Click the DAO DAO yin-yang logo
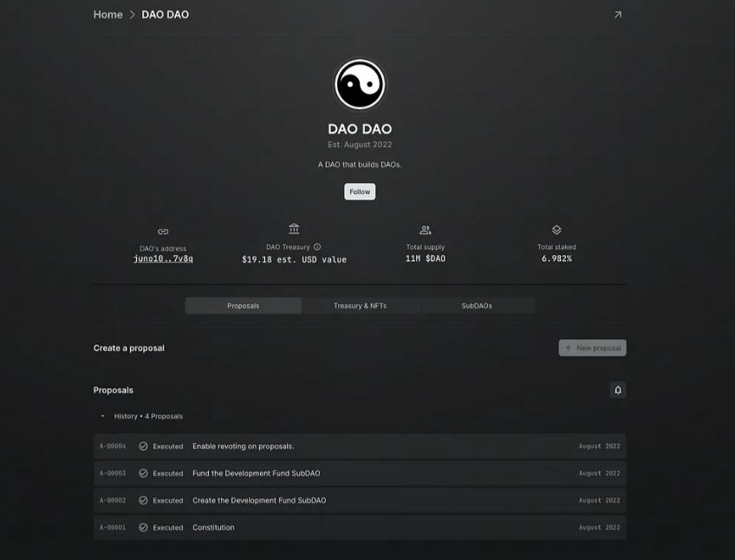This screenshot has width=735, height=560. (x=360, y=85)
